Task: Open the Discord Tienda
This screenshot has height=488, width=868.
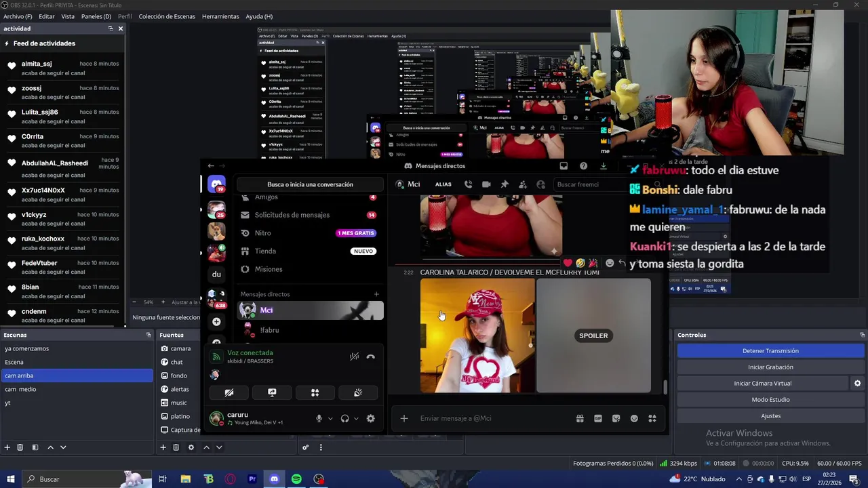Action: click(x=310, y=251)
